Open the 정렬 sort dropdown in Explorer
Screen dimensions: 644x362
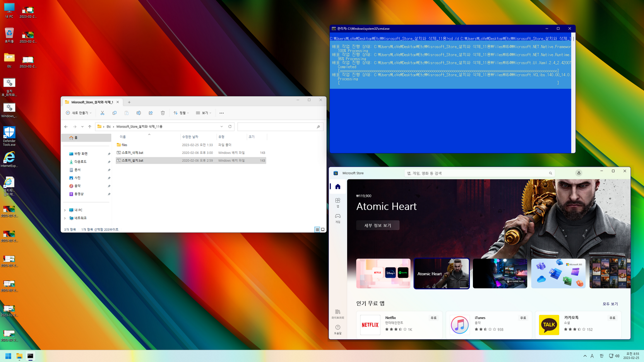pos(181,113)
